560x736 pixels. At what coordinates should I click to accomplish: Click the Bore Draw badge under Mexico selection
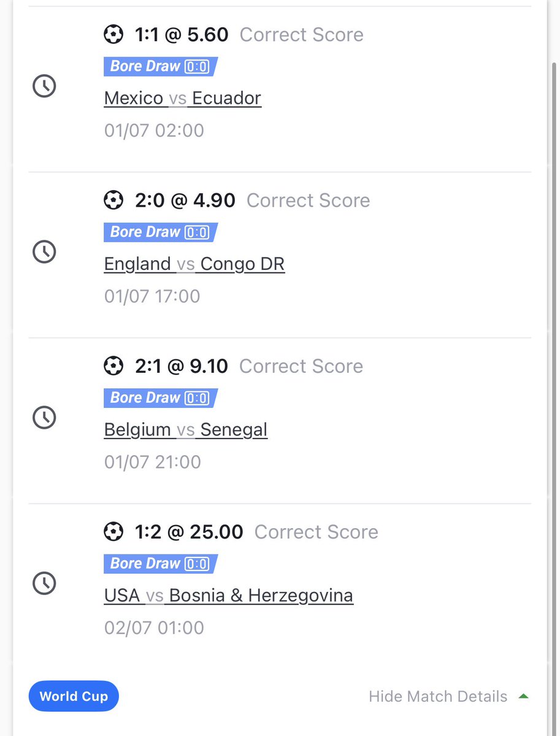[161, 66]
